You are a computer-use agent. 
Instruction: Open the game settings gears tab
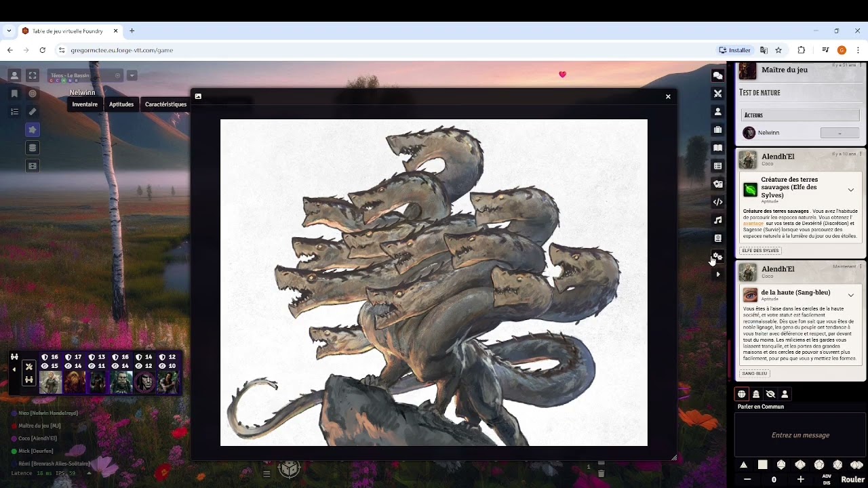coord(717,256)
